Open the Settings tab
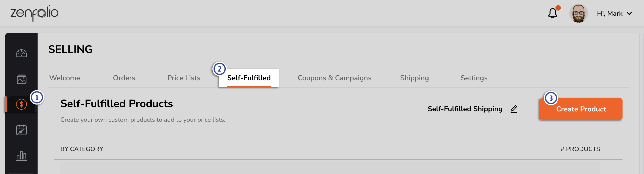This screenshot has width=644, height=174. tap(474, 78)
